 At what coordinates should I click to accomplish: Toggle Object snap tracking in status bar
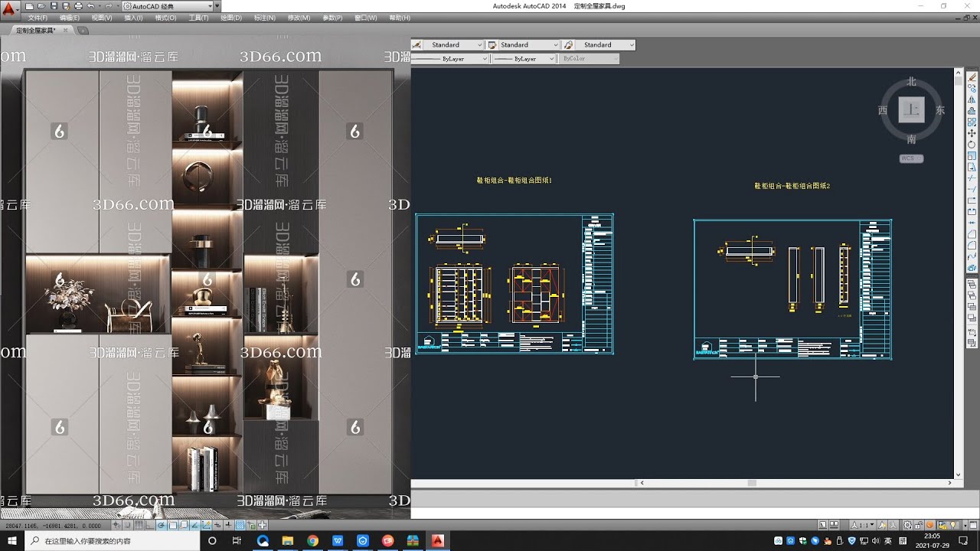pos(195,525)
